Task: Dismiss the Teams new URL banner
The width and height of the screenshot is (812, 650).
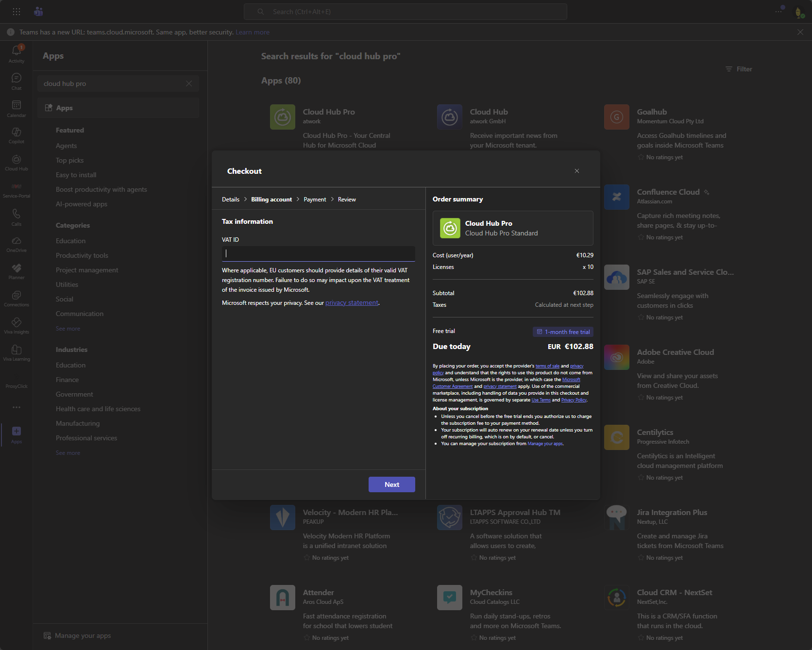Action: (x=800, y=32)
